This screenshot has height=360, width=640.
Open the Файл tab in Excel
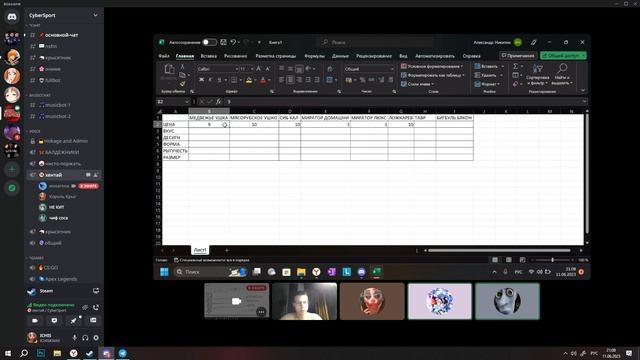tap(164, 56)
